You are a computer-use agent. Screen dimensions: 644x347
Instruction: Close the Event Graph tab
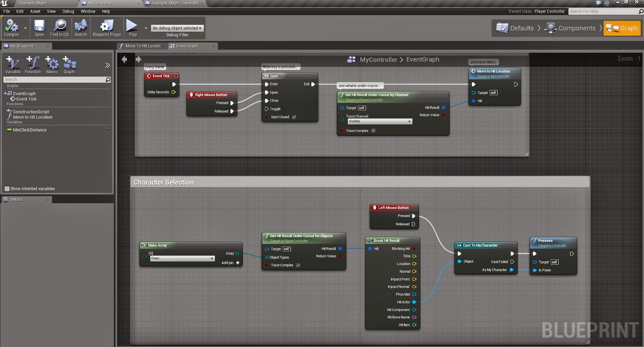coord(214,46)
